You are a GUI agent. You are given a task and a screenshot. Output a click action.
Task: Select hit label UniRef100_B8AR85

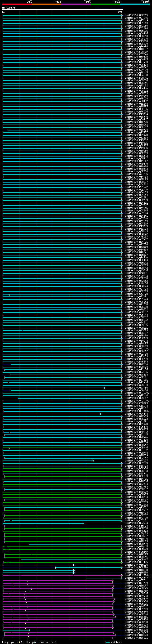(x=137, y=429)
